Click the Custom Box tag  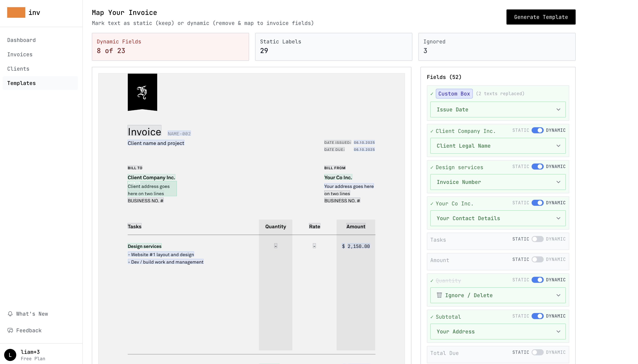point(454,94)
